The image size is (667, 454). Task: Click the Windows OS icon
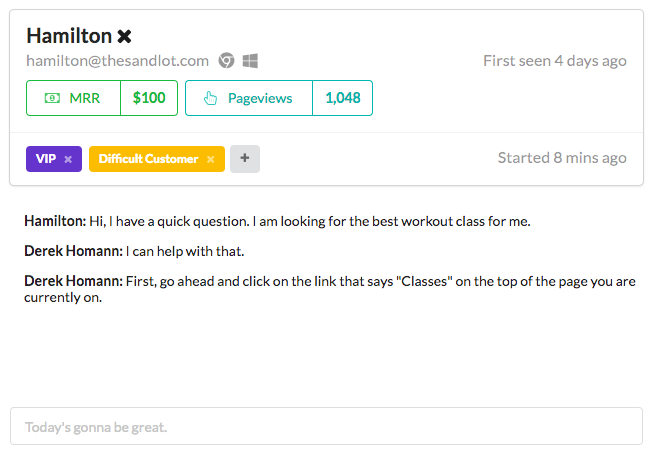coord(250,61)
